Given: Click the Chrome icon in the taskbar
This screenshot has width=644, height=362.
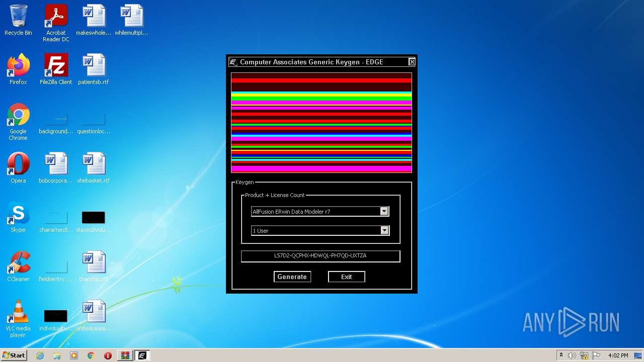Looking at the screenshot, I should pyautogui.click(x=91, y=355).
